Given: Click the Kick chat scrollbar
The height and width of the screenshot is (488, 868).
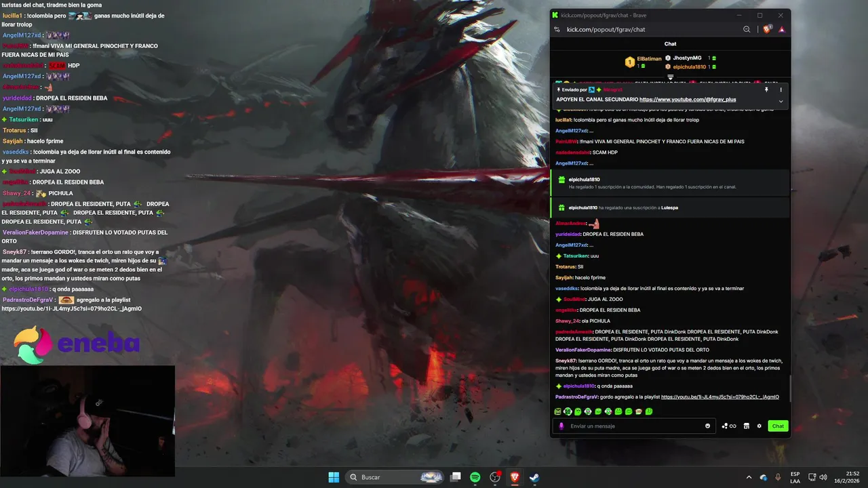Looking at the screenshot, I should pos(791,388).
